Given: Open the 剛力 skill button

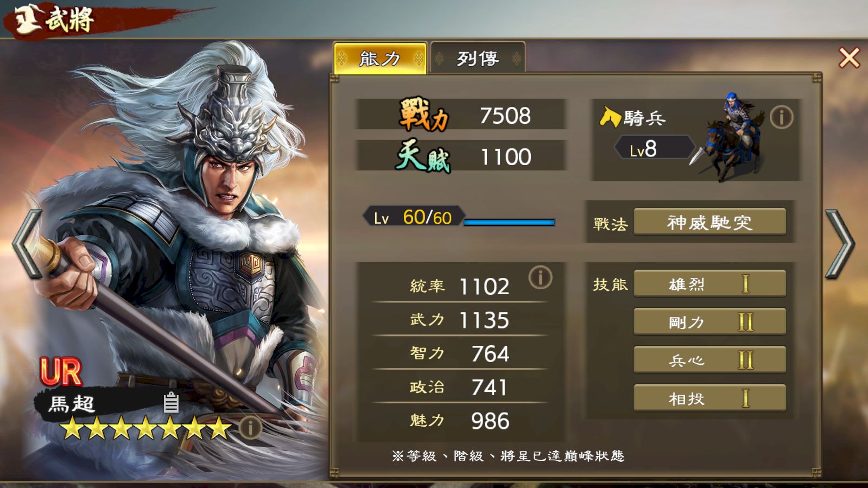Looking at the screenshot, I should coord(709,322).
